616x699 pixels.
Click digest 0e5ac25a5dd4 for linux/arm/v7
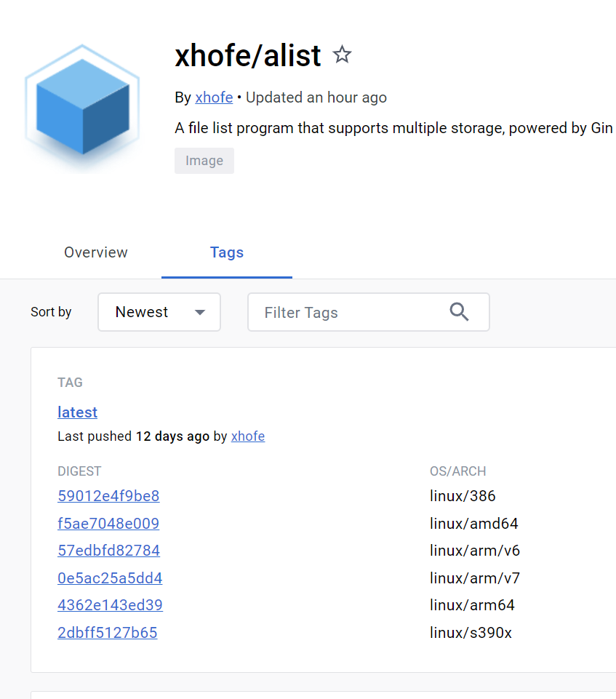point(110,578)
